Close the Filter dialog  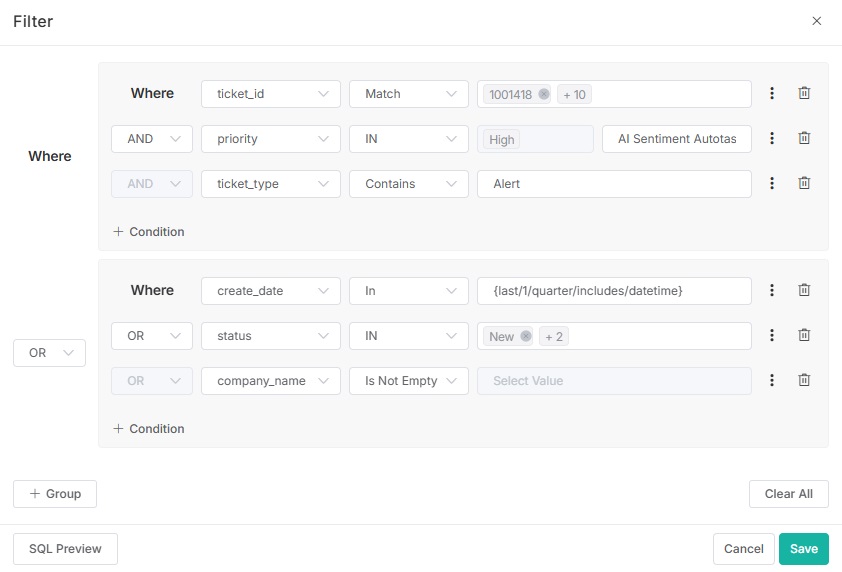(817, 21)
